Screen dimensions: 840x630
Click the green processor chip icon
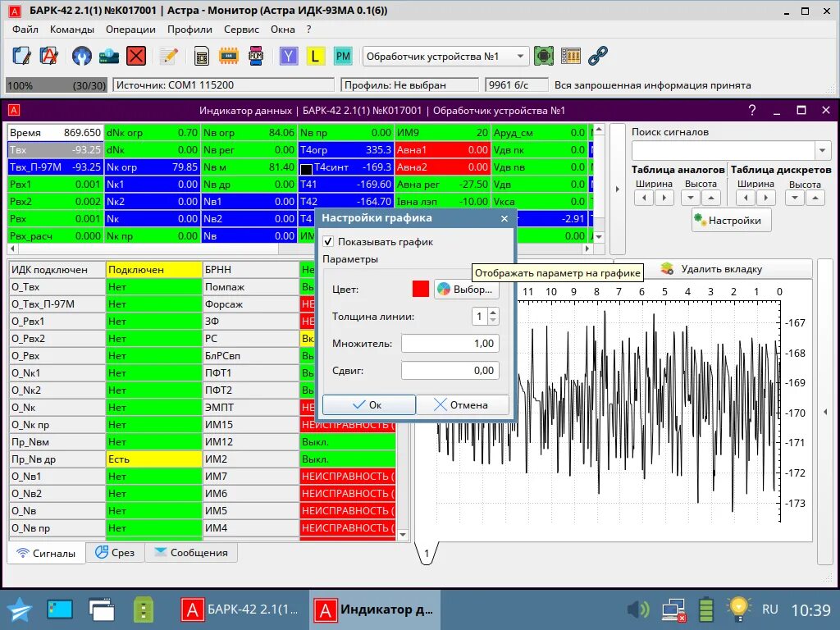click(x=544, y=56)
